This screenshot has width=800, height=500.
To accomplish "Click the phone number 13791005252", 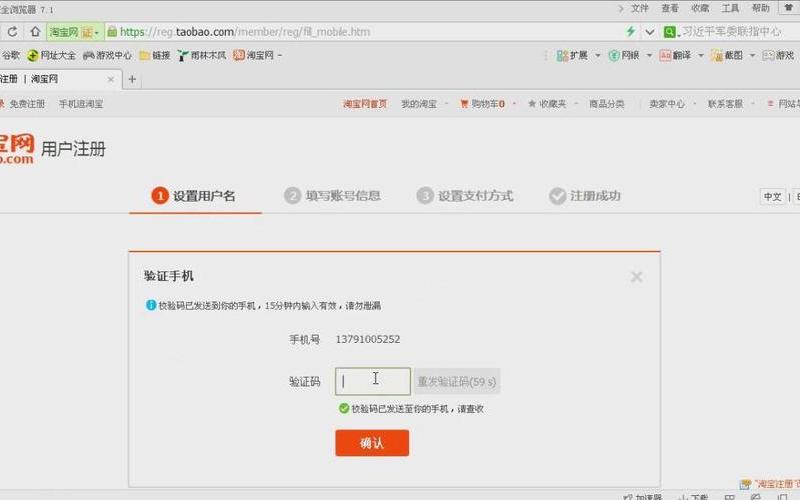I will pos(368,339).
